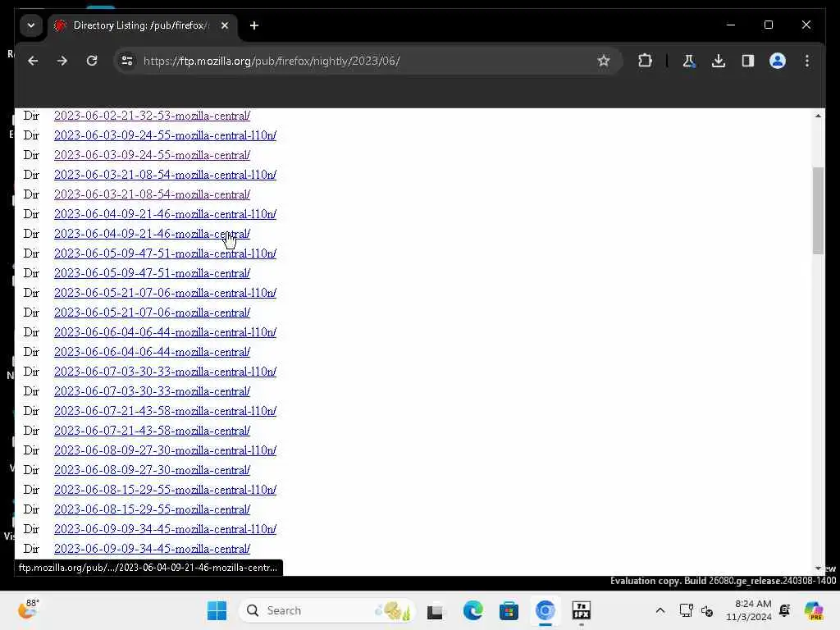Screen dimensions: 840x630
Task: Open Chrome Labs flask icon
Action: [689, 61]
